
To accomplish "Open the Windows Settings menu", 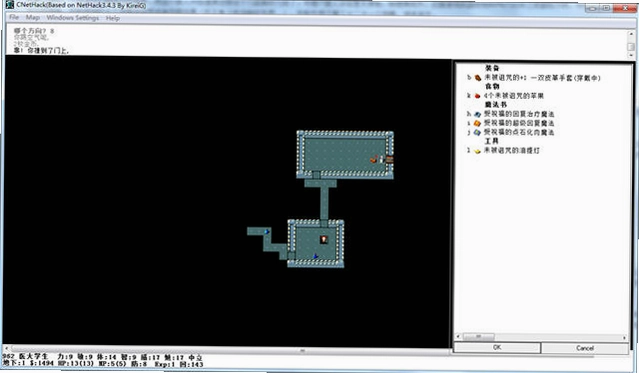I will [x=73, y=18].
